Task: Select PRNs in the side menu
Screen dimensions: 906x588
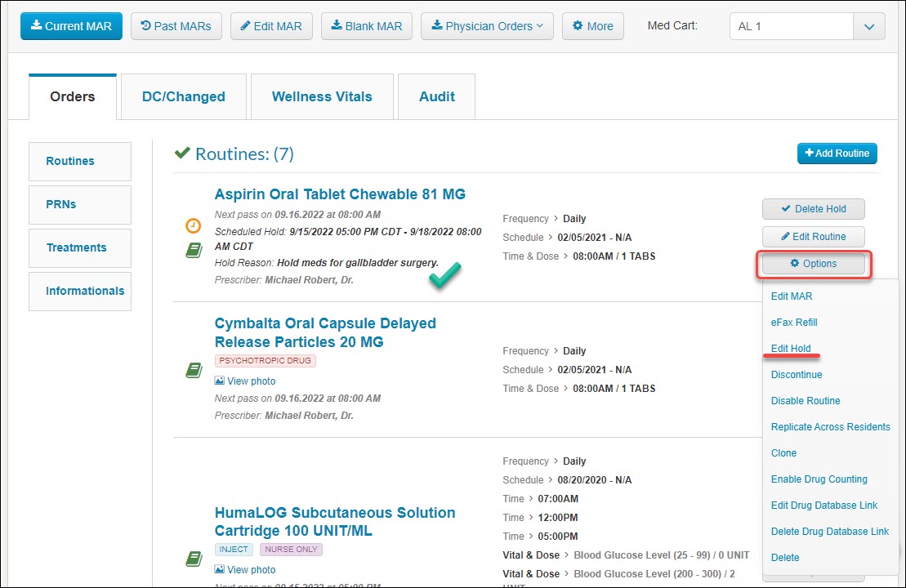Action: pyautogui.click(x=80, y=204)
